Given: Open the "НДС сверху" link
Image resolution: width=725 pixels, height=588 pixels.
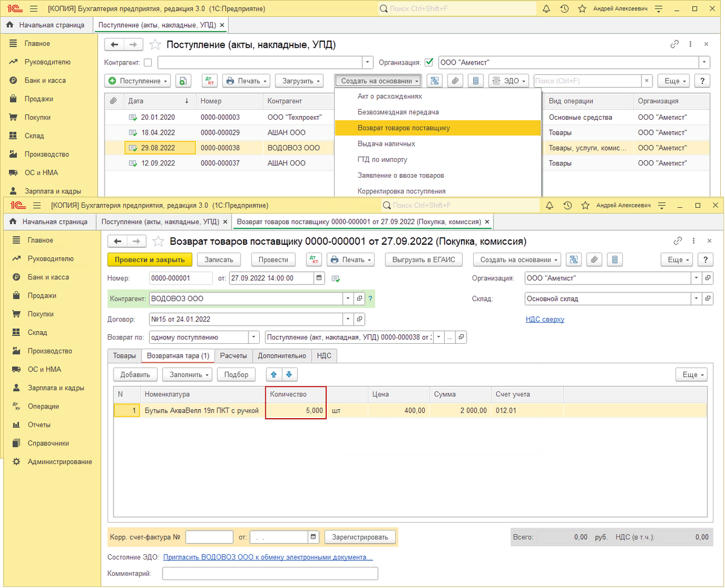Looking at the screenshot, I should coord(545,319).
